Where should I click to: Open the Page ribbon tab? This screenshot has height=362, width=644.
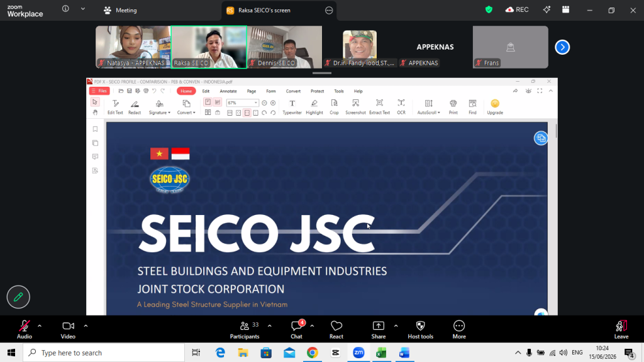click(252, 91)
